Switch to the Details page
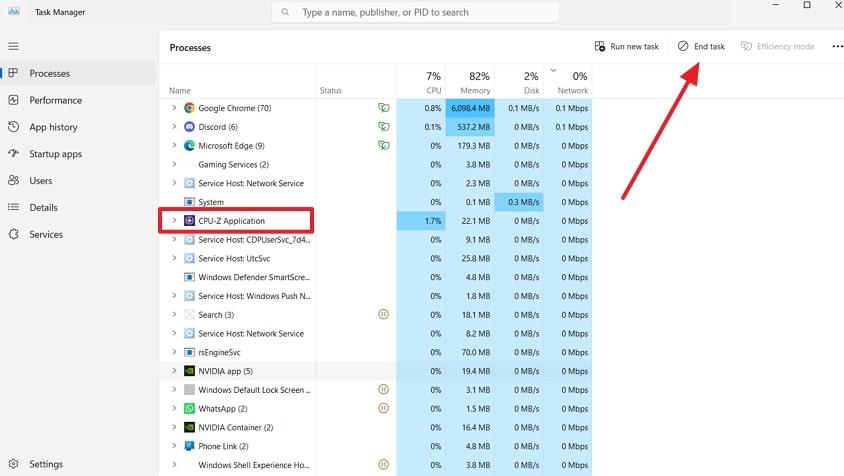The width and height of the screenshot is (844, 476). point(79,208)
